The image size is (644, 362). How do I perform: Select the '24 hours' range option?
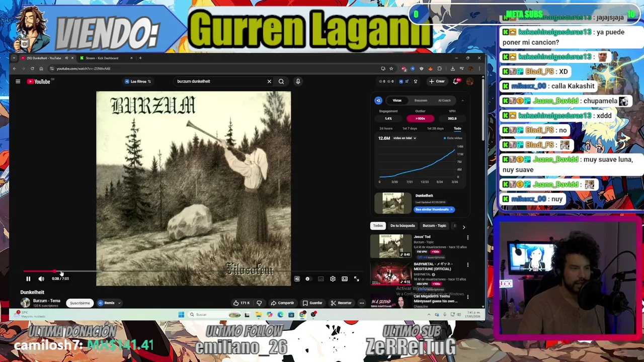[x=386, y=129]
